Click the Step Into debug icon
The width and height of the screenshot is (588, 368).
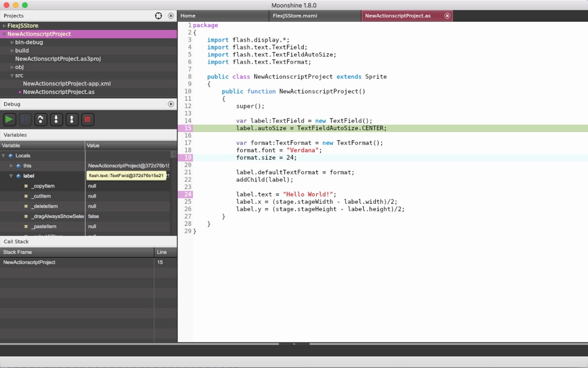click(56, 120)
